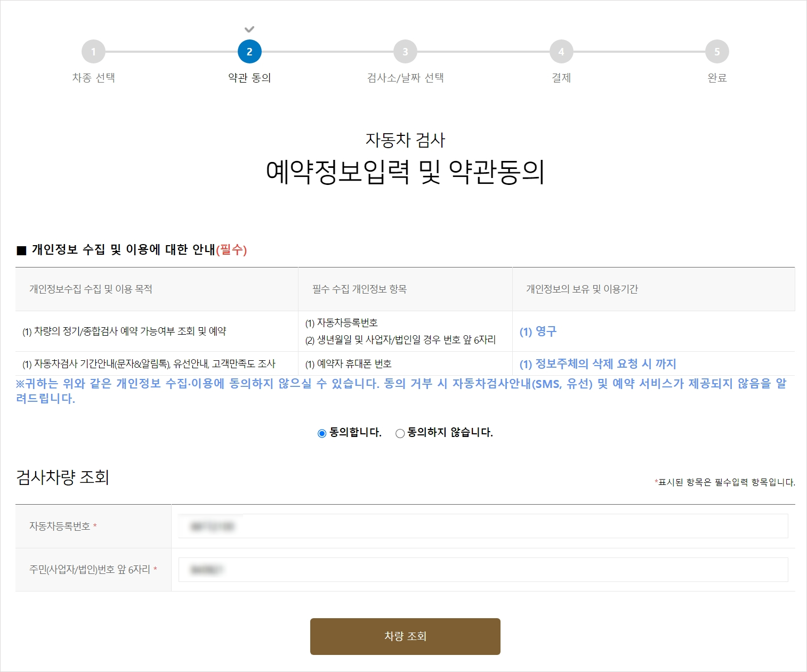Open details under 개인정보의 보유 및 이용기간 header
Image resolution: width=807 pixels, height=672 pixels.
tap(583, 289)
